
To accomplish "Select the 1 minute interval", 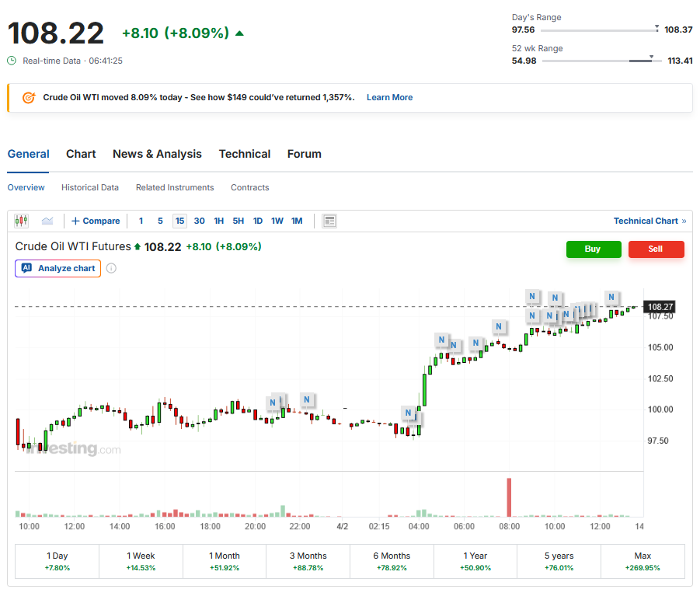I will (x=141, y=221).
